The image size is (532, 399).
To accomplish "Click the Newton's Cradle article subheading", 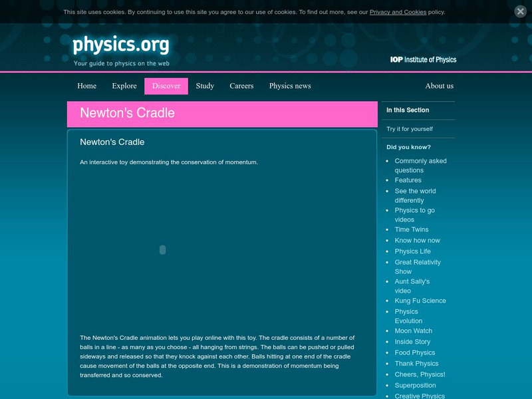I will coord(112,142).
